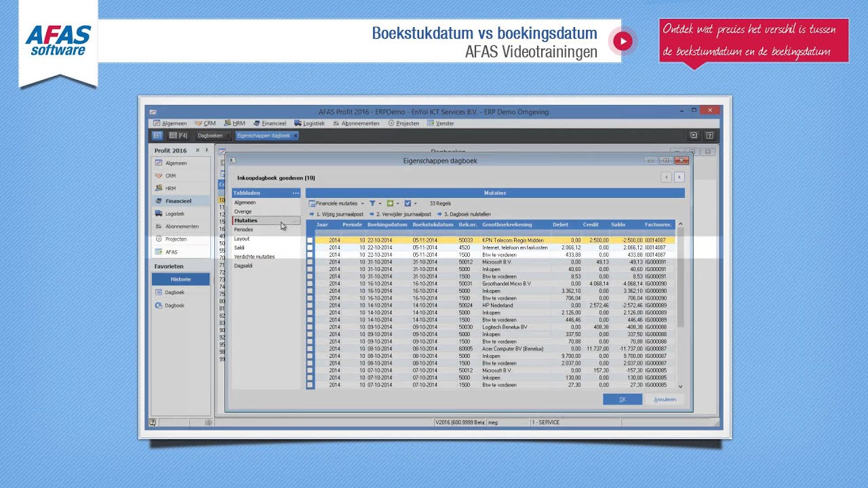The width and height of the screenshot is (868, 488).
Task: Open the Algemeen menu in menu bar
Action: click(x=170, y=123)
